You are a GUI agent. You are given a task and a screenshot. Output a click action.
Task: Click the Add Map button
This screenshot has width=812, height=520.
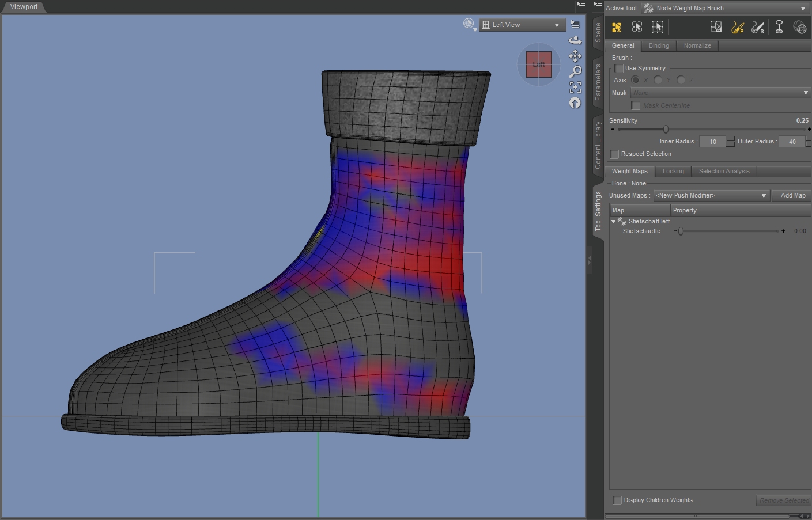click(x=792, y=196)
